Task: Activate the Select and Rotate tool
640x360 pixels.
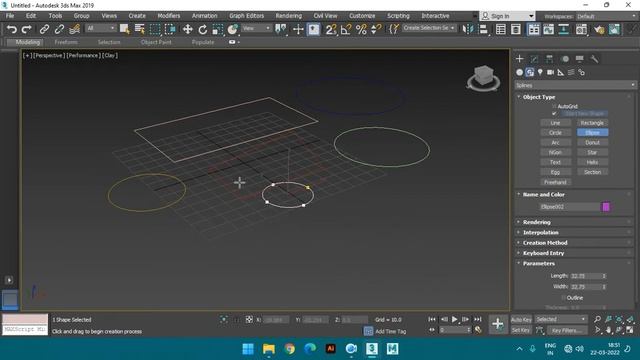Action: [202, 29]
